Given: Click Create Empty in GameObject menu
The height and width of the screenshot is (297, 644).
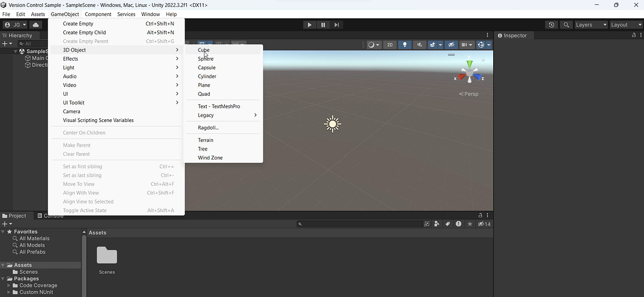Looking at the screenshot, I should pyautogui.click(x=116, y=24).
